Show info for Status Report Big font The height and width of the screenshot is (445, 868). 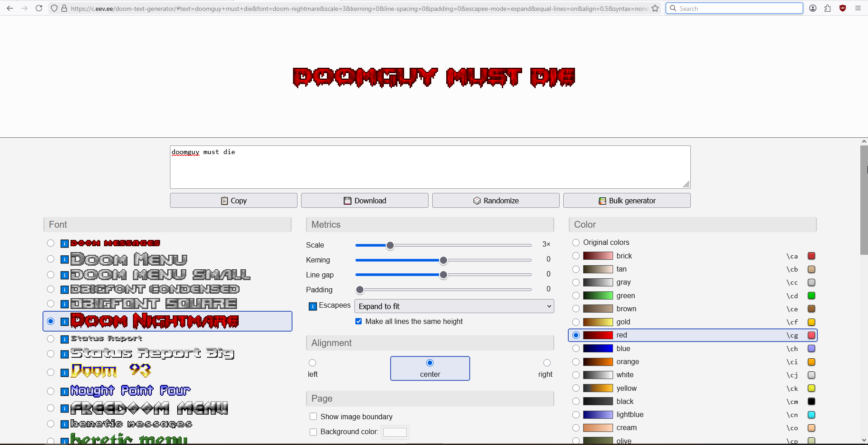[x=65, y=354]
